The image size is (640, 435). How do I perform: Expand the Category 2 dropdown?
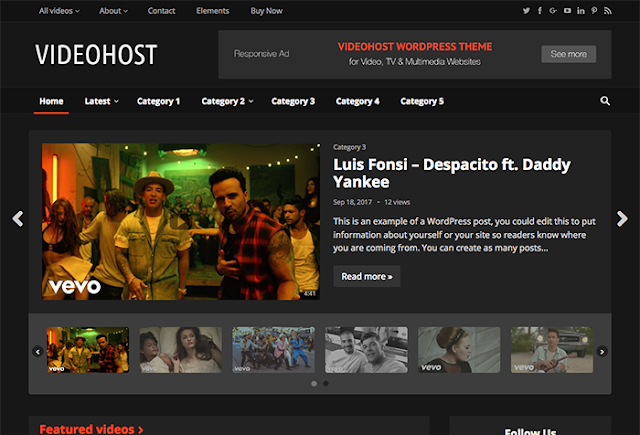tap(227, 101)
